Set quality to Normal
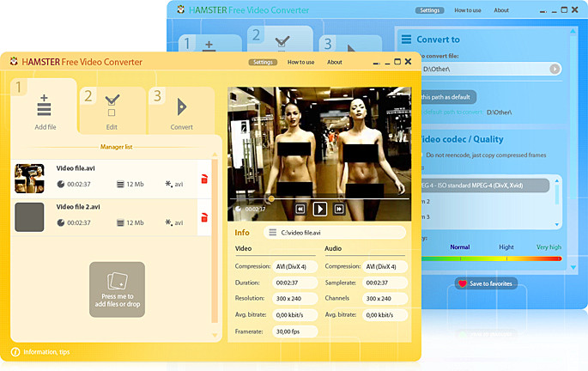The width and height of the screenshot is (588, 371). (460, 247)
